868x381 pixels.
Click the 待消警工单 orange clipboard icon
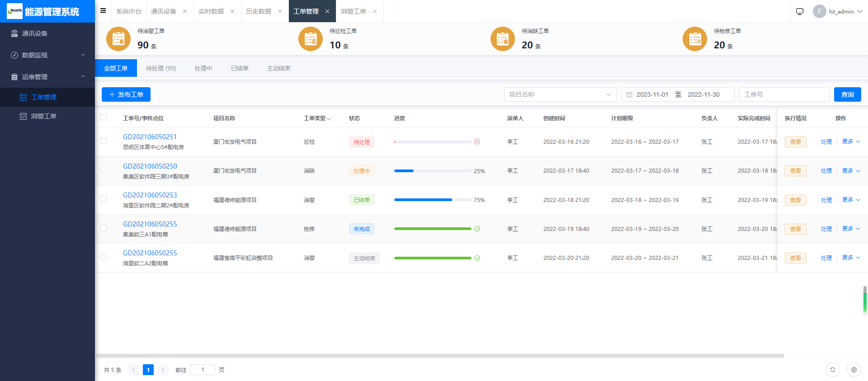coord(118,39)
